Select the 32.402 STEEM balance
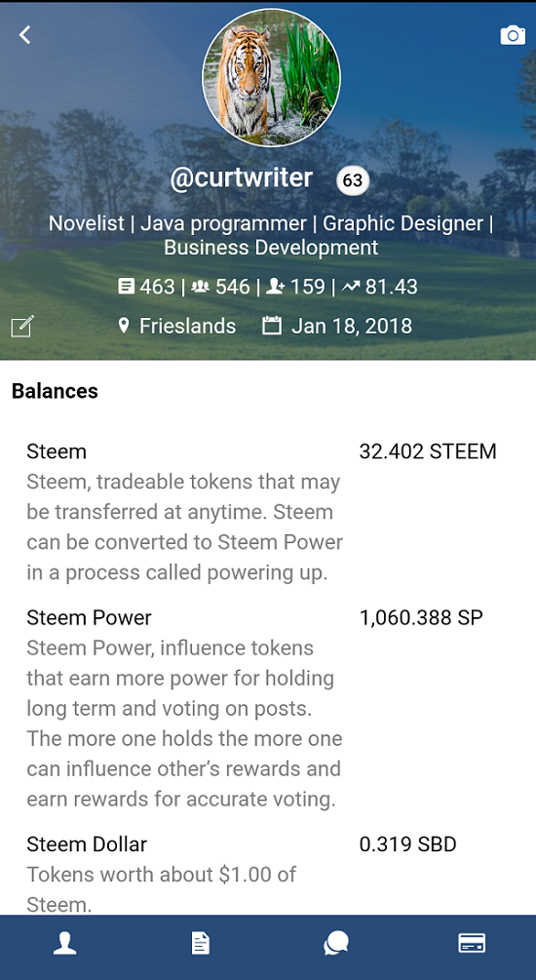Image resolution: width=536 pixels, height=980 pixels. pos(428,451)
